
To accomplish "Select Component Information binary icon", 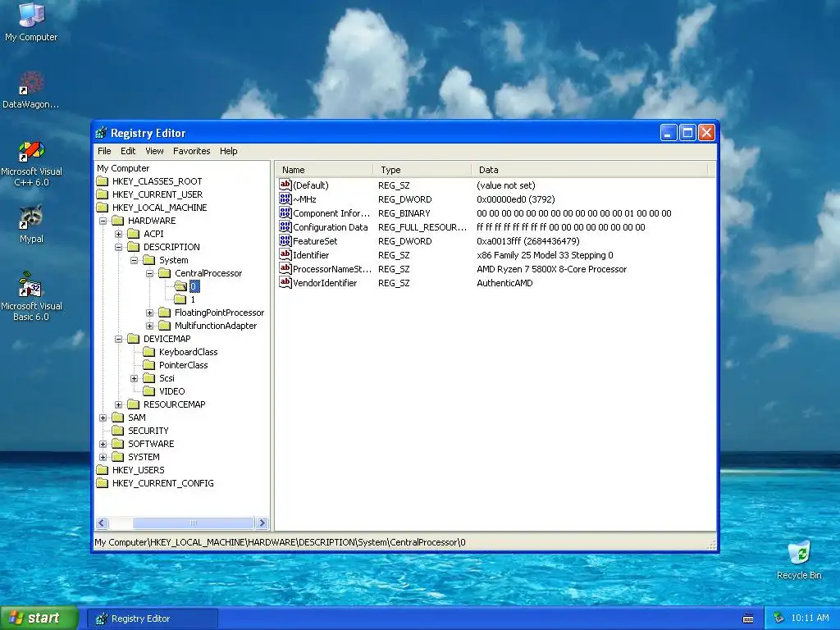I will 285,212.
